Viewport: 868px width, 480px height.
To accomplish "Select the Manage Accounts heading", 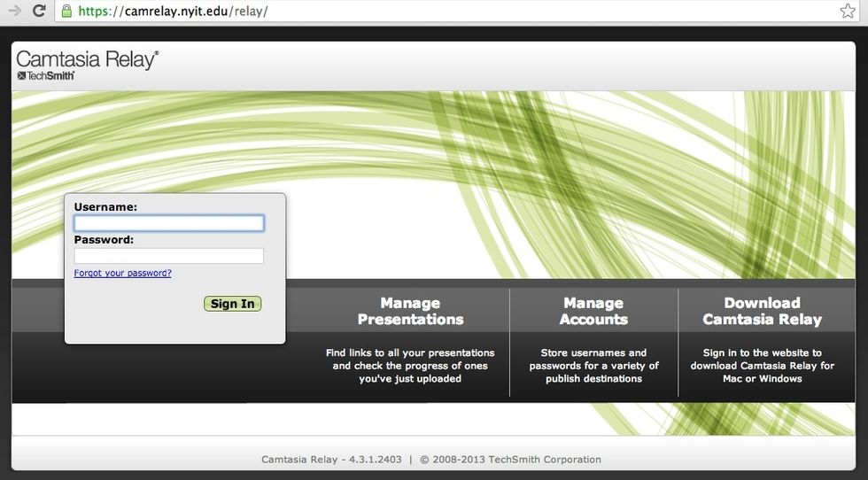I will (x=593, y=311).
